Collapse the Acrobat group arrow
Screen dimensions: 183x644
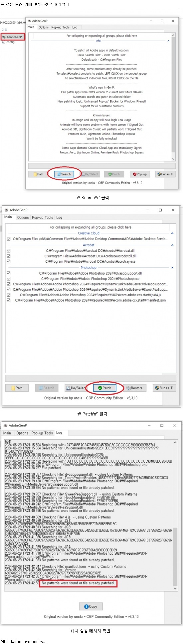[172, 245]
